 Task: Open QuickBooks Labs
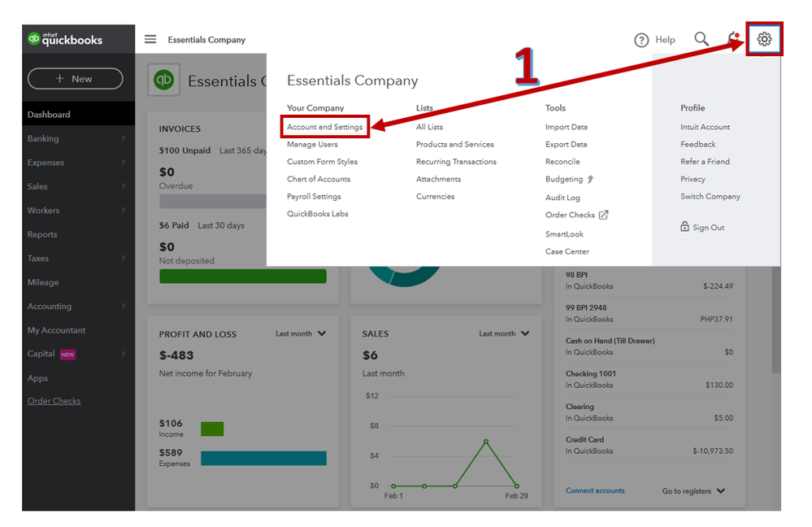click(x=318, y=214)
